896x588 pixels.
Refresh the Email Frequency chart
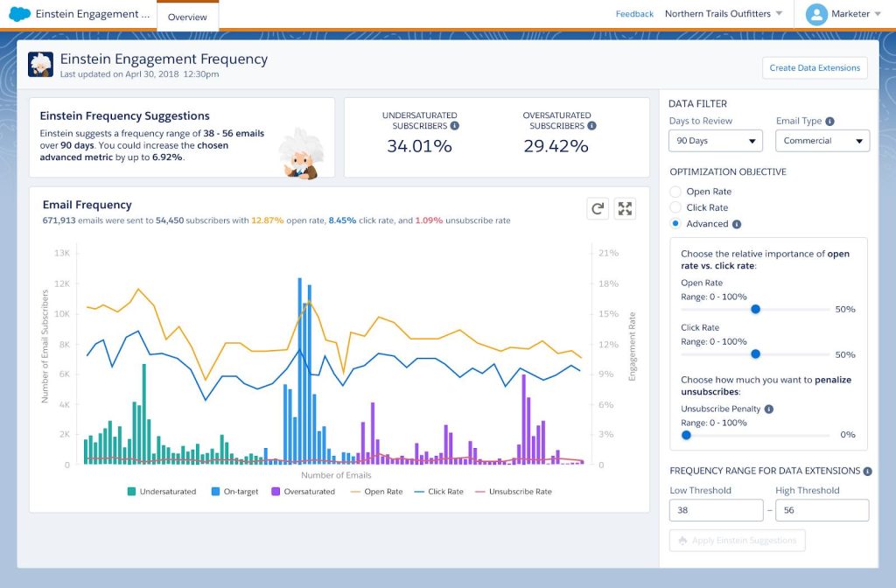click(598, 208)
